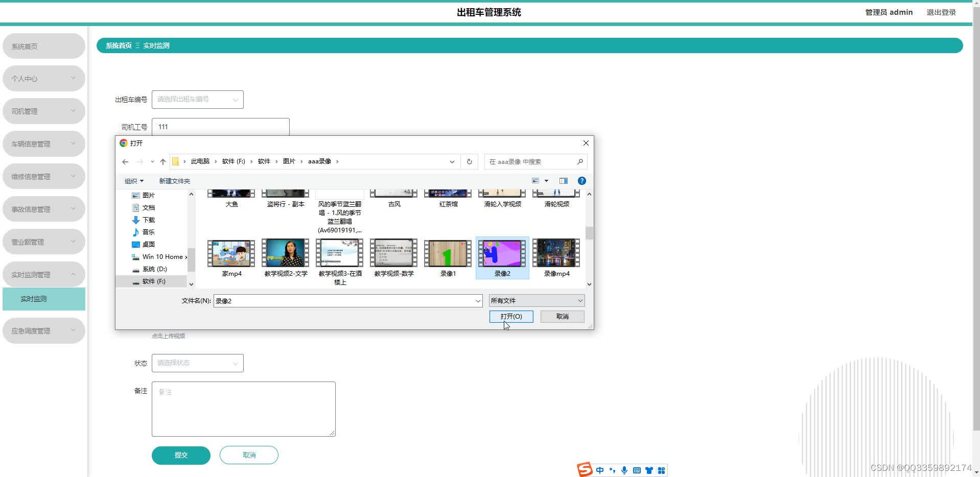The image size is (980, 477).
Task: Select the 录像2 video thumbnail
Action: coord(502,253)
